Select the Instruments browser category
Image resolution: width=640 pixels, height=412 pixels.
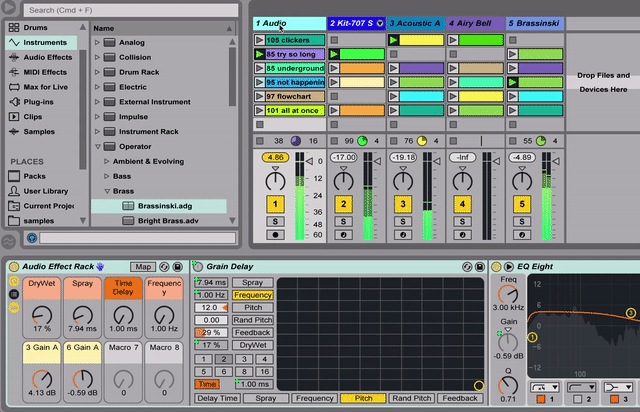point(41,42)
